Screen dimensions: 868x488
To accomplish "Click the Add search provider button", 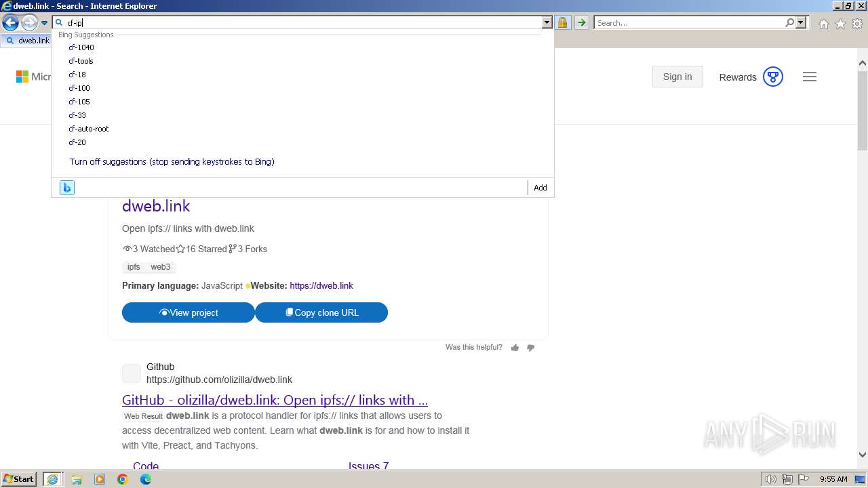I will pyautogui.click(x=540, y=188).
